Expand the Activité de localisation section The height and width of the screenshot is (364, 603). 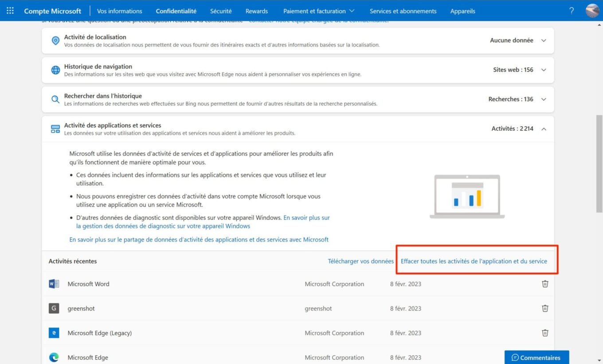tap(544, 40)
